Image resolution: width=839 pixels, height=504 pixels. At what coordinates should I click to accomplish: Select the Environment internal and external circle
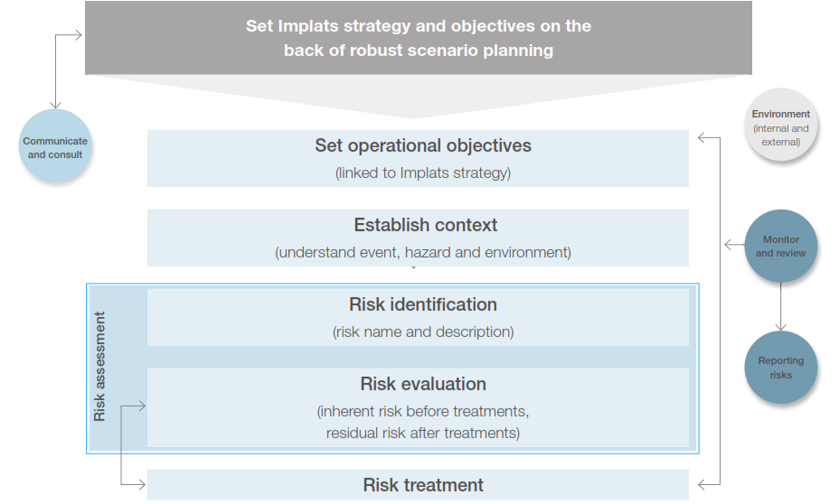pos(780,125)
